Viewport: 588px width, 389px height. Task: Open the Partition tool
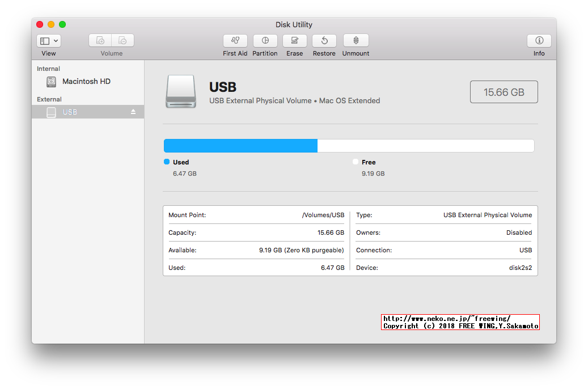265,41
